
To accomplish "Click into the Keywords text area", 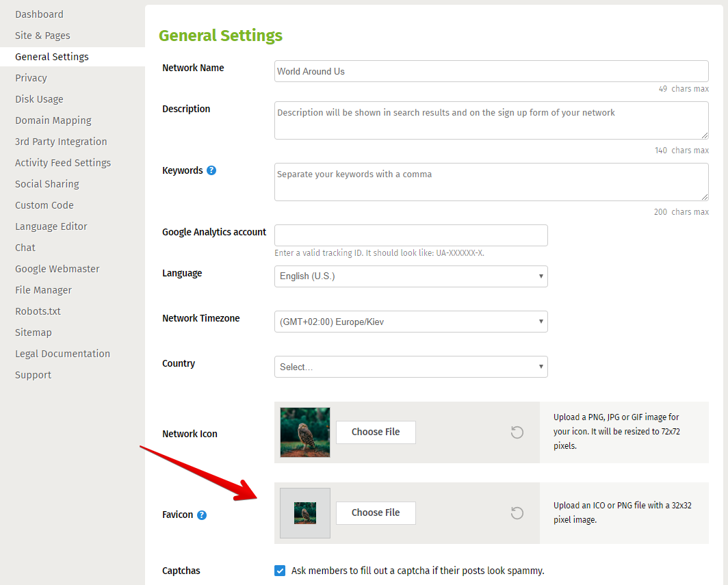I will tap(491, 182).
